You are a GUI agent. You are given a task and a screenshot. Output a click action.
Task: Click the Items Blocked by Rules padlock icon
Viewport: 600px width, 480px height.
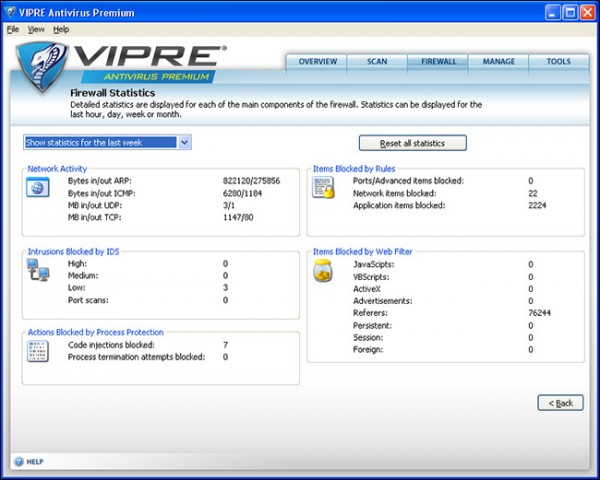click(323, 188)
